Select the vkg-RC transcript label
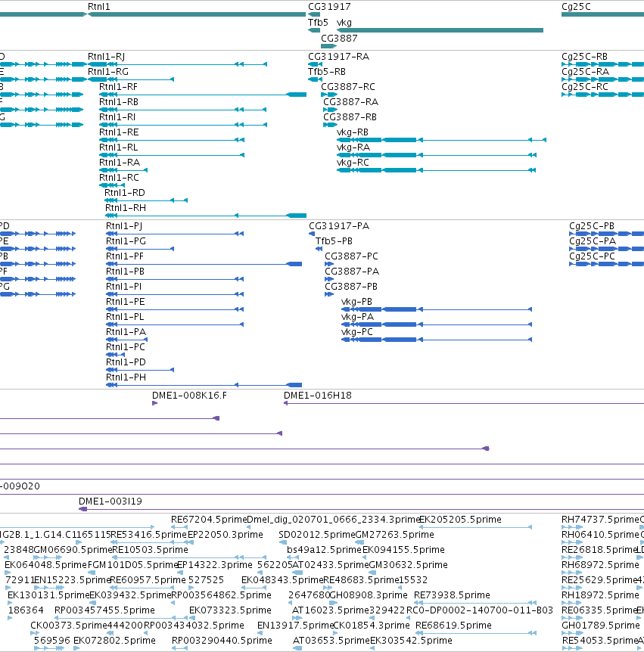Viewport: 644px width, 652px height. (353, 163)
